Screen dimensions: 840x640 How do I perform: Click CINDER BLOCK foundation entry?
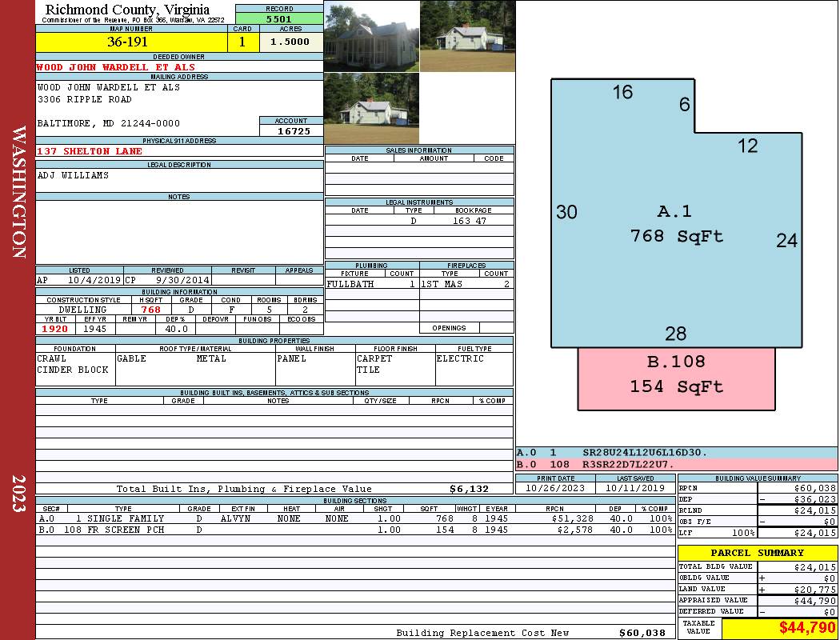pyautogui.click(x=73, y=370)
